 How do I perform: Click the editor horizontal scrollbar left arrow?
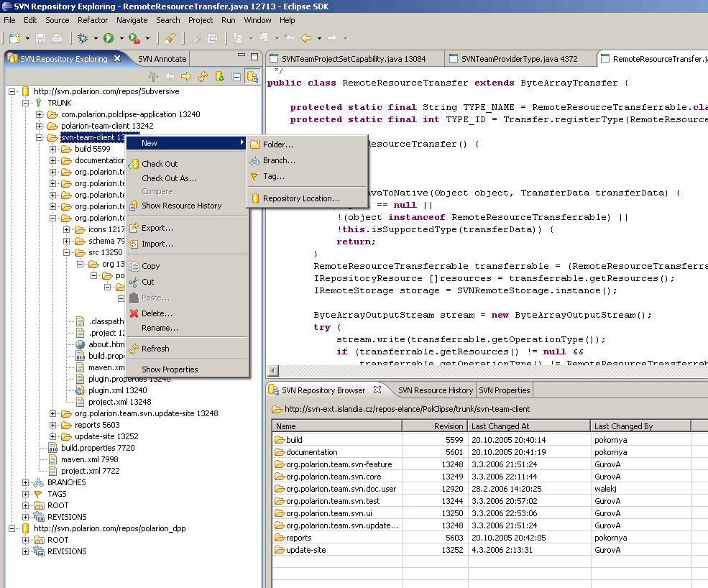[x=273, y=371]
